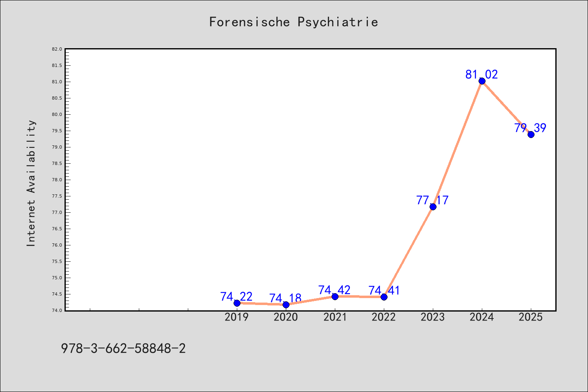Screen dimensions: 588x392
Task: Click the 2021 x-axis label
Action: click(335, 317)
